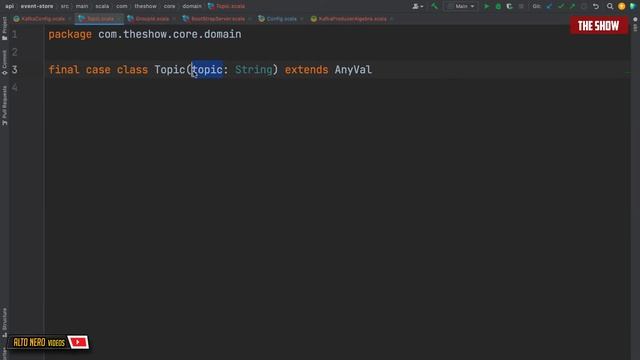Click the Build project hammer icon

[x=434, y=6]
